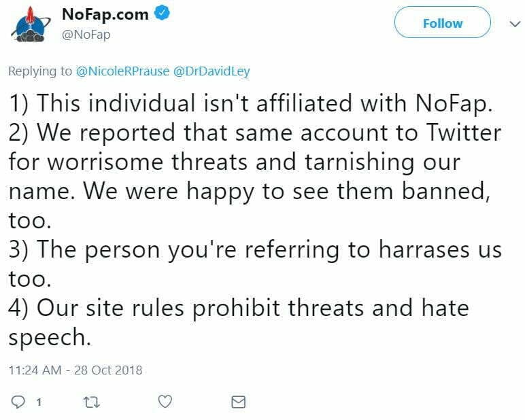Like the tweet with the heart icon

165,402
